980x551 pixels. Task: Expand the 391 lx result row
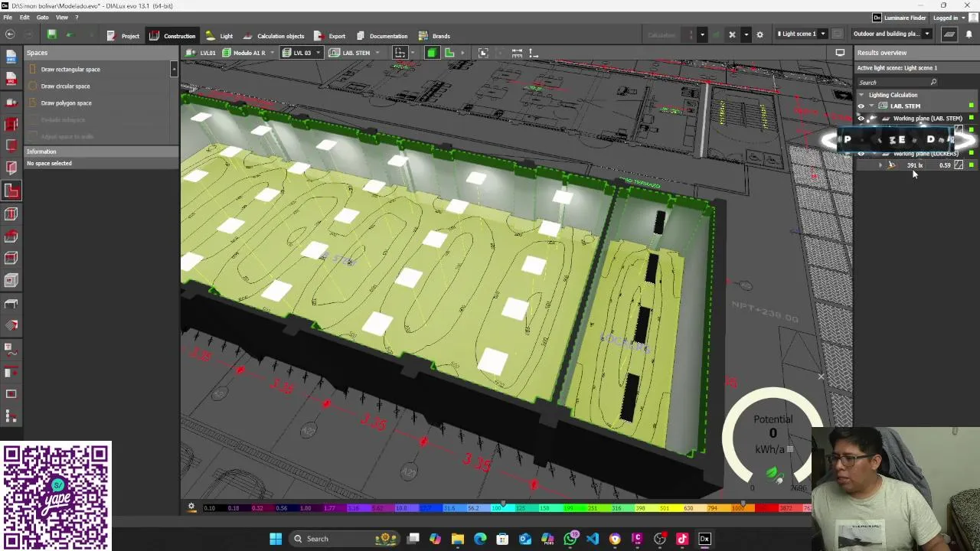click(880, 165)
